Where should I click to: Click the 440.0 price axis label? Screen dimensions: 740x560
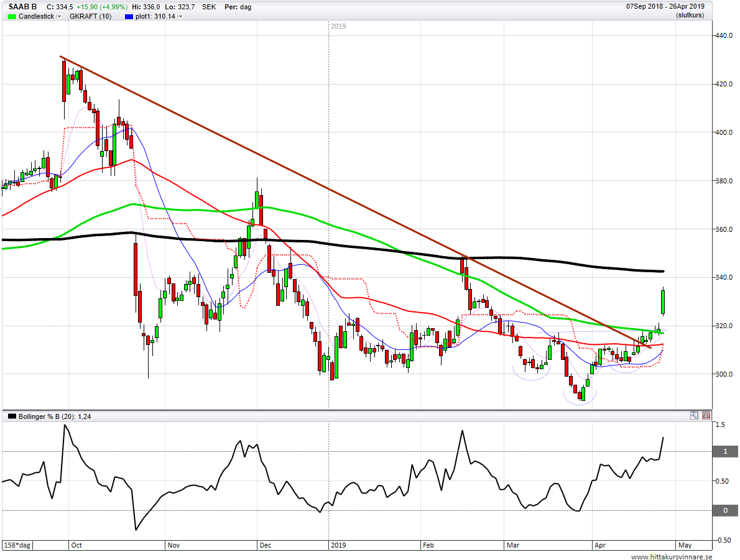[724, 35]
